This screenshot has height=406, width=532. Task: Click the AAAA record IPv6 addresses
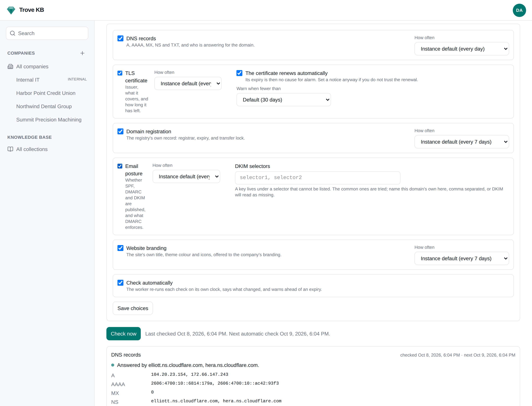215,383
